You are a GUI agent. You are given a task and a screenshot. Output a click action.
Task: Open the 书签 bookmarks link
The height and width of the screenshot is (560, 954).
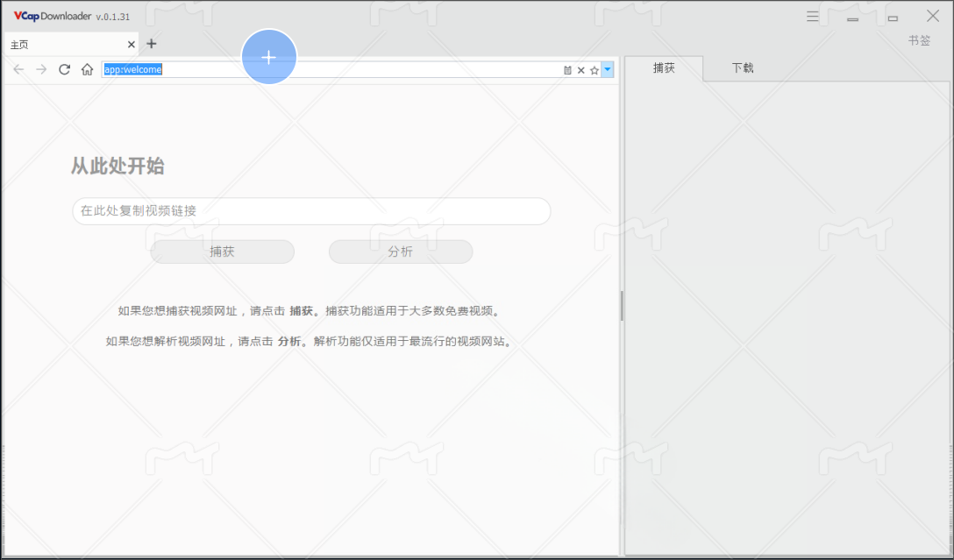click(x=919, y=40)
